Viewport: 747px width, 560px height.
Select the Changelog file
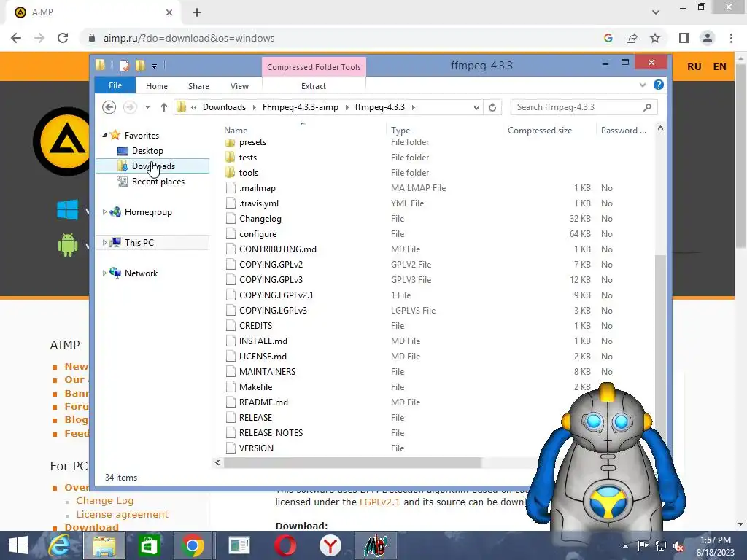pyautogui.click(x=260, y=219)
